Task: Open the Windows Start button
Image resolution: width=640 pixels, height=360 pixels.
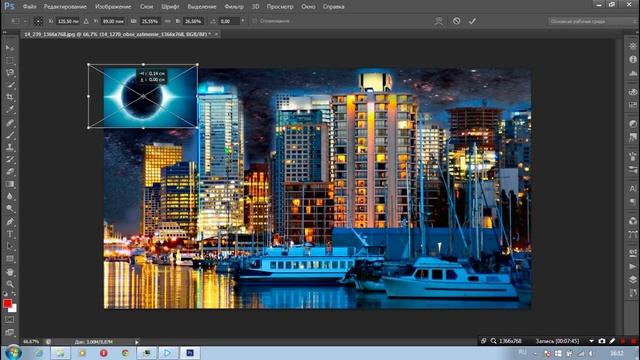Action: click(x=13, y=353)
